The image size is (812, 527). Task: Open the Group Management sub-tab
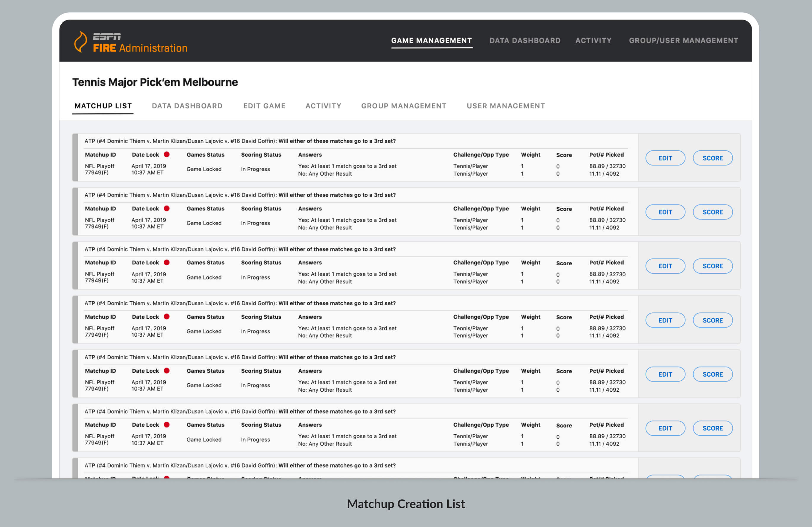pos(403,106)
